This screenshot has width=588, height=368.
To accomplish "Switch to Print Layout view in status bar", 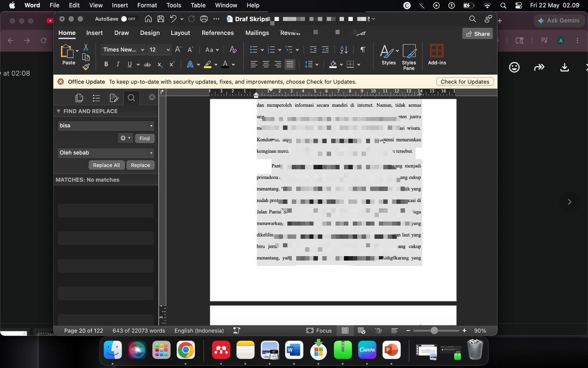I will (x=345, y=331).
